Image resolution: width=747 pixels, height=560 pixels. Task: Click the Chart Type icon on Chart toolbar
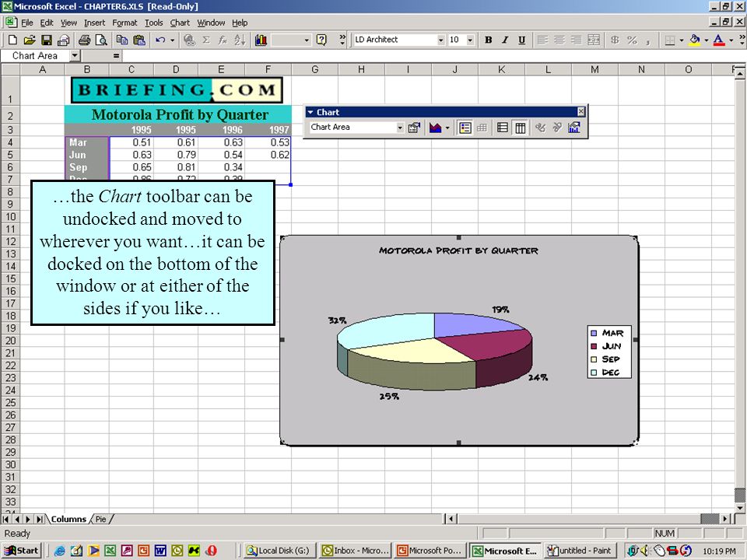[435, 128]
